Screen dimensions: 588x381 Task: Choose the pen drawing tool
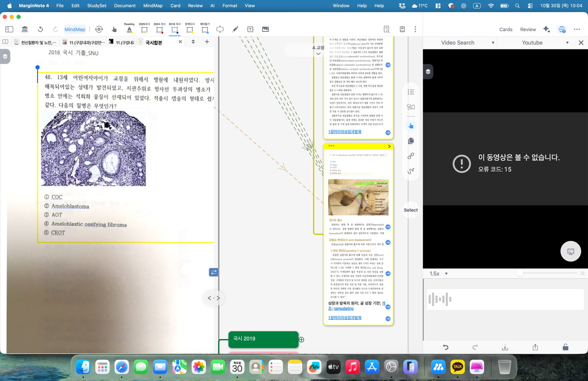[235, 29]
